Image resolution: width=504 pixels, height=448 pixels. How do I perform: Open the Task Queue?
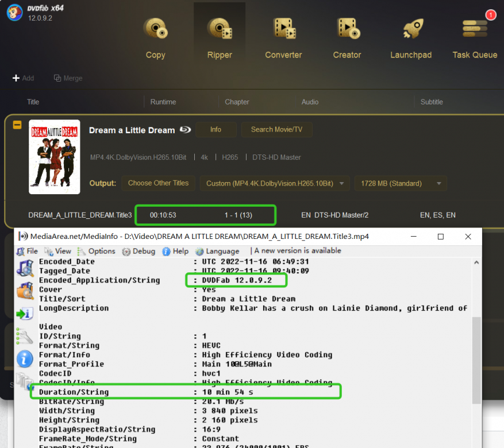475,37
